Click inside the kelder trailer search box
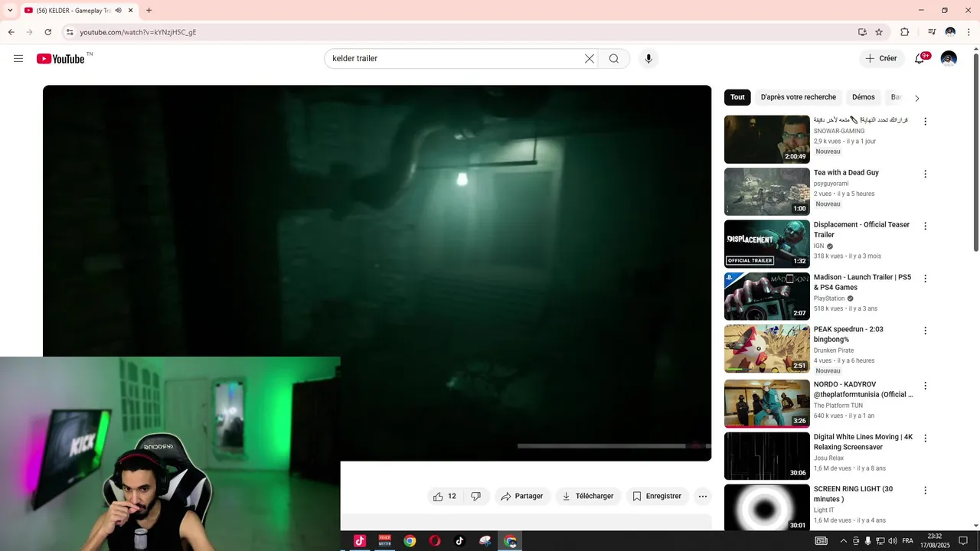 (456, 59)
